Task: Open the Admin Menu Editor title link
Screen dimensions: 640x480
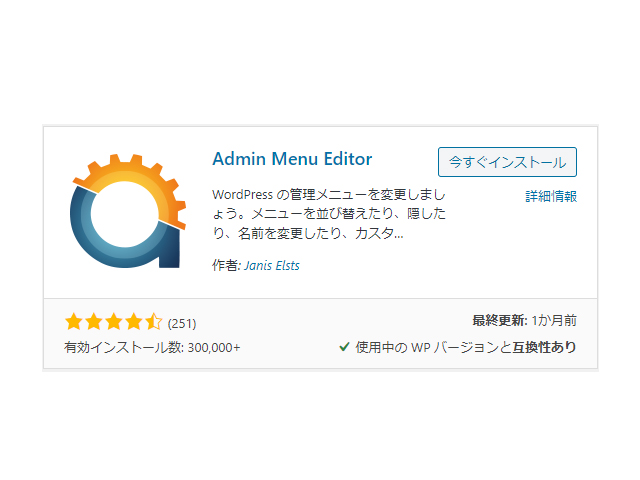Action: [292, 159]
